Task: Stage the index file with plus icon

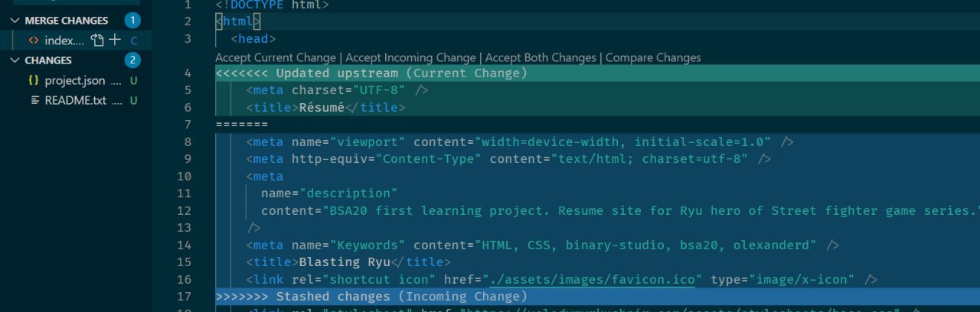Action: pos(115,41)
